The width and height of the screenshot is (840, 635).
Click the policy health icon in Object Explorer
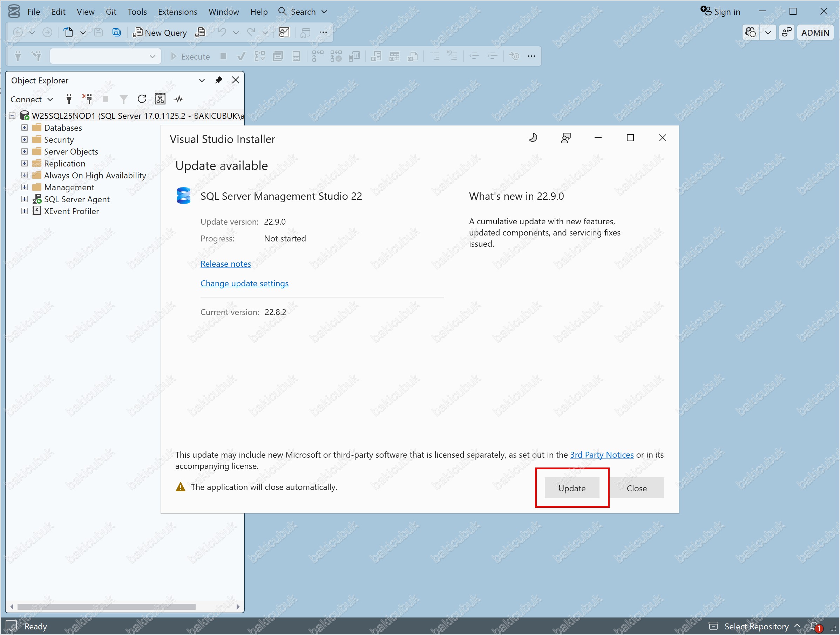tap(160, 99)
